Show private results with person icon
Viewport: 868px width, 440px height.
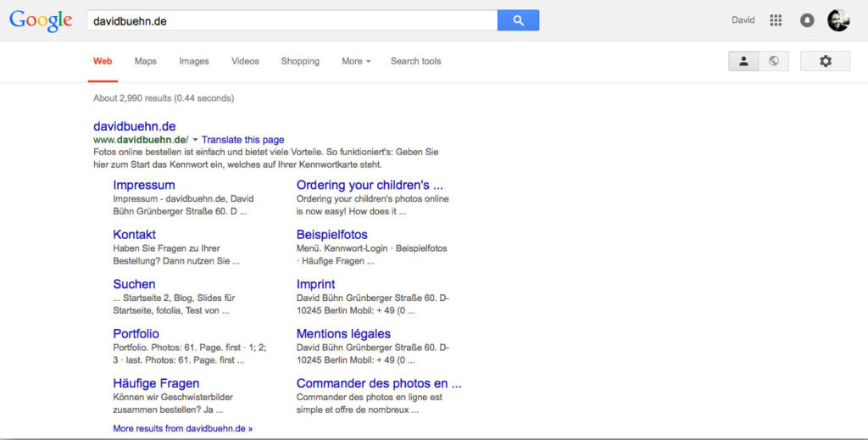click(x=743, y=61)
